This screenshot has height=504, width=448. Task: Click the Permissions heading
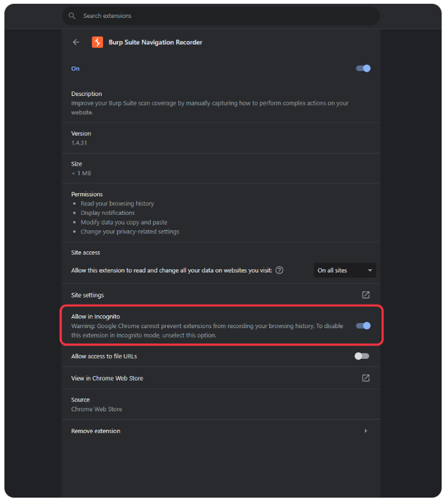tap(87, 194)
